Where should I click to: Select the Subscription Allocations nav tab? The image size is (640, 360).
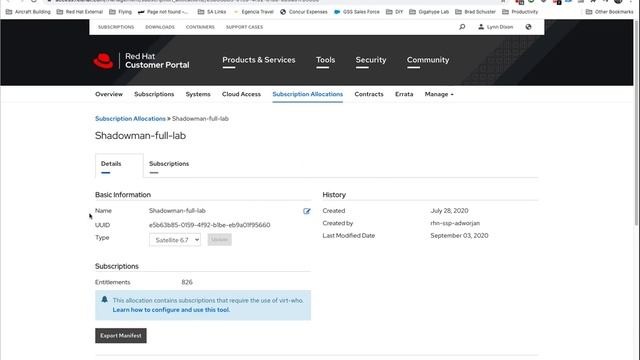click(307, 94)
